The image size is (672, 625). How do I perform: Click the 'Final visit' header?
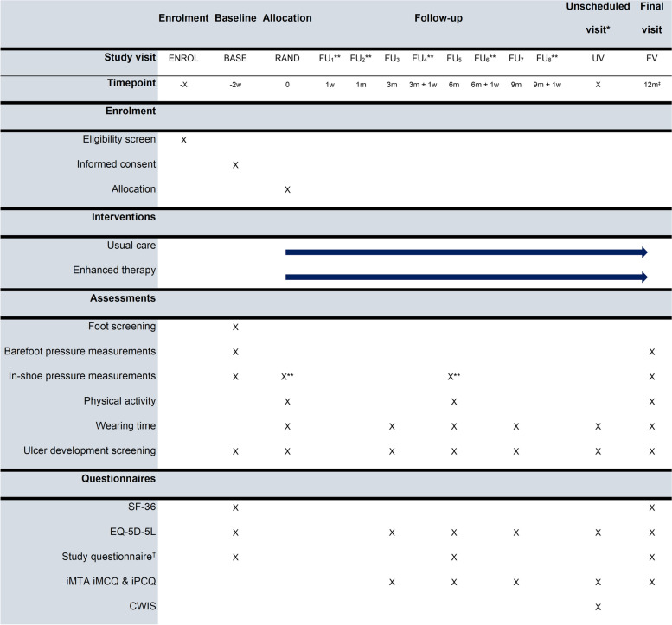[x=652, y=18]
